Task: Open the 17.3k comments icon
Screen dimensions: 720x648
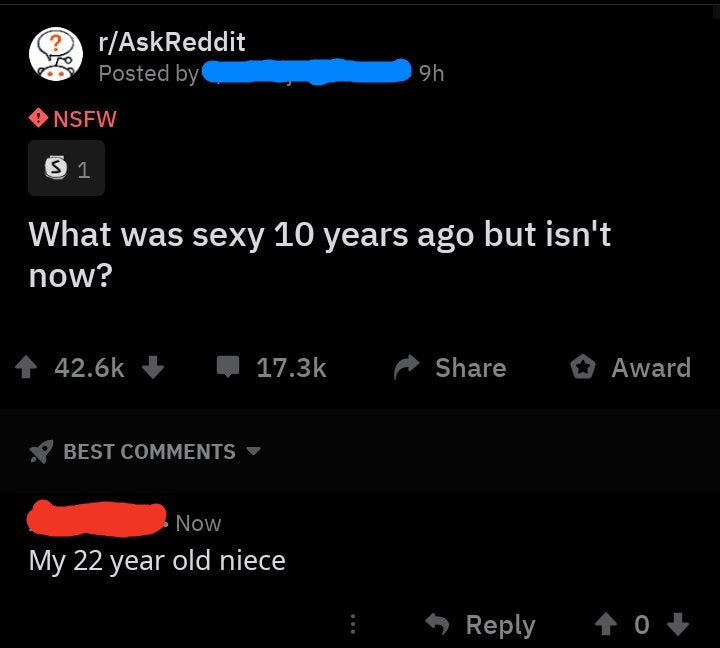Action: tap(229, 368)
